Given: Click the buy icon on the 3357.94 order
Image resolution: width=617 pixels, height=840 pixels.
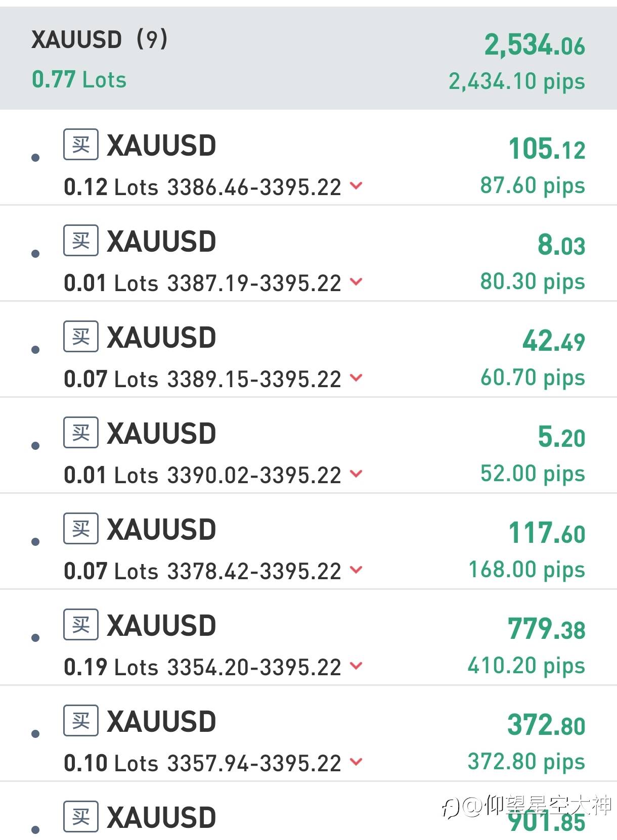Looking at the screenshot, I should tap(81, 721).
